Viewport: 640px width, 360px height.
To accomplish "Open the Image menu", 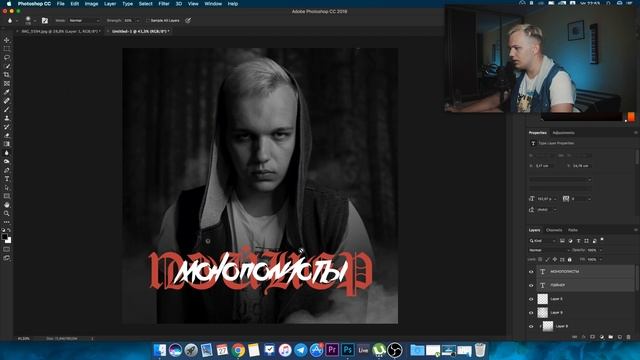I will tap(91, 4).
